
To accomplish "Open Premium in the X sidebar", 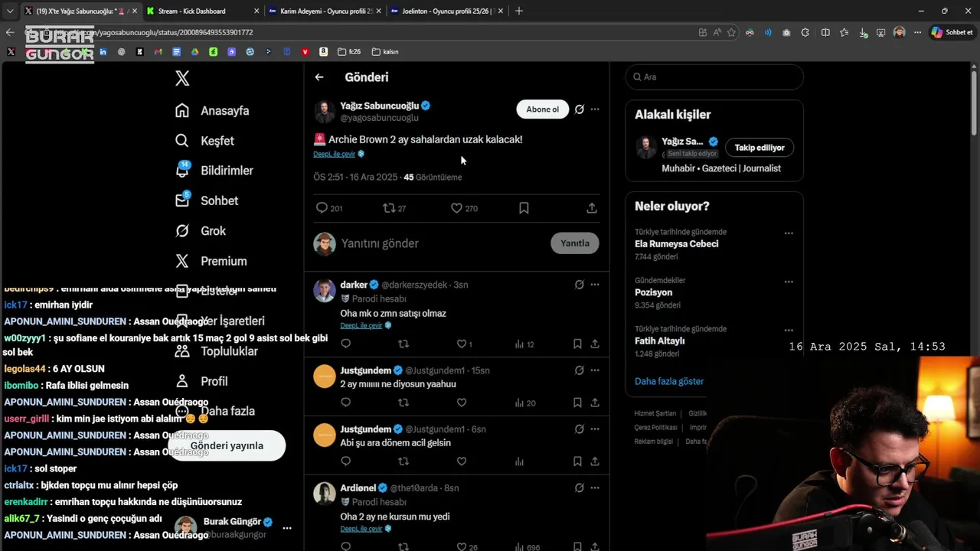I will click(211, 261).
